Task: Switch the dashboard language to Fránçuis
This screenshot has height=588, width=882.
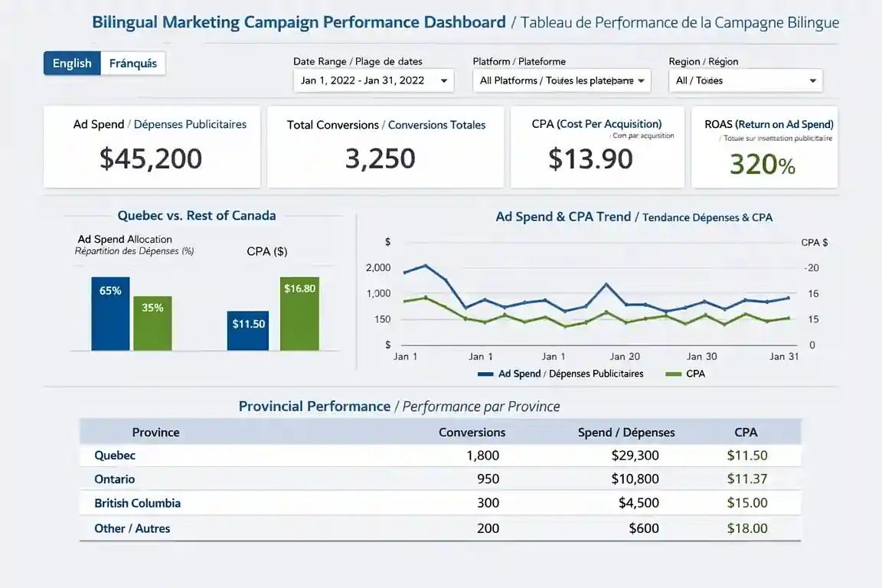Action: coord(133,64)
